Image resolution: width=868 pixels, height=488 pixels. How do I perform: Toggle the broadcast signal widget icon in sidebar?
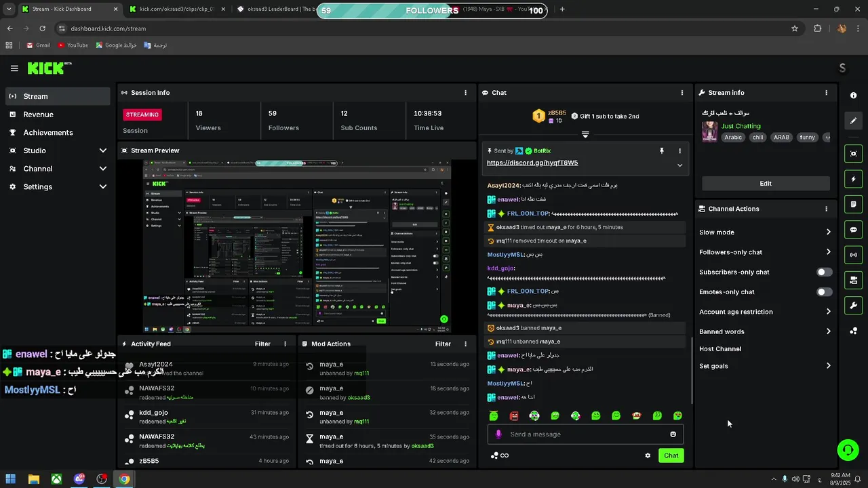(854, 255)
